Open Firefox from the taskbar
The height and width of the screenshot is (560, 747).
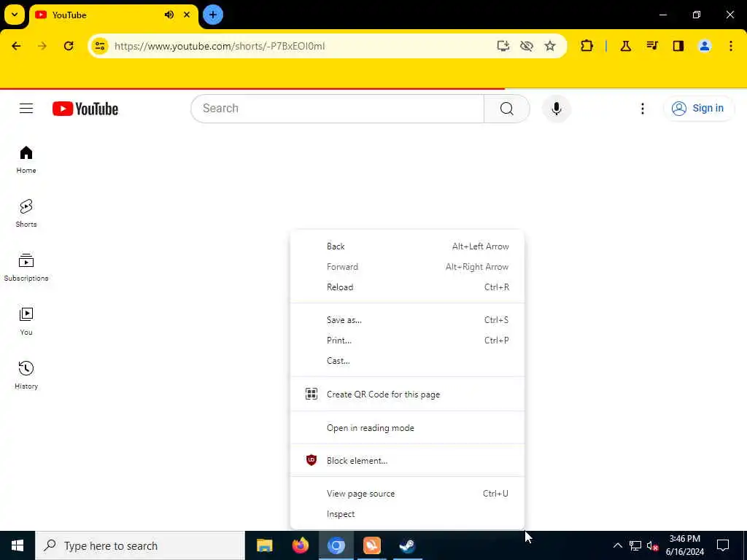300,545
